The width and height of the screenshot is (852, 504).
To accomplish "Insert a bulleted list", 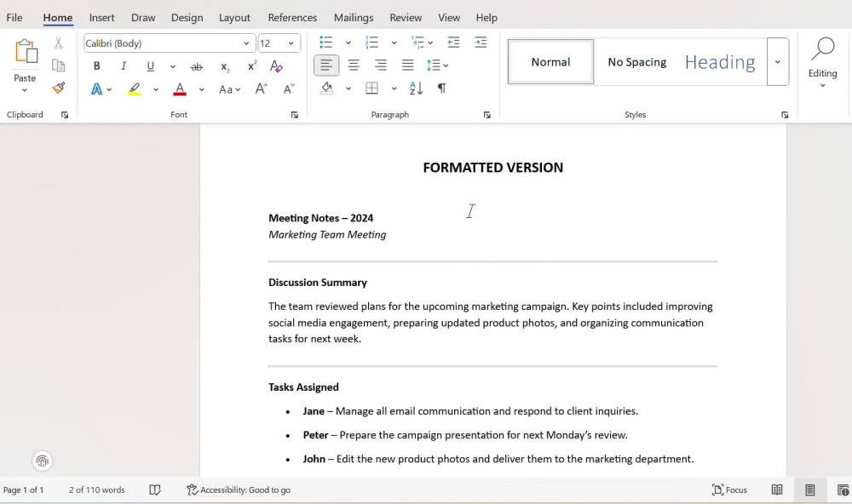I will point(326,43).
